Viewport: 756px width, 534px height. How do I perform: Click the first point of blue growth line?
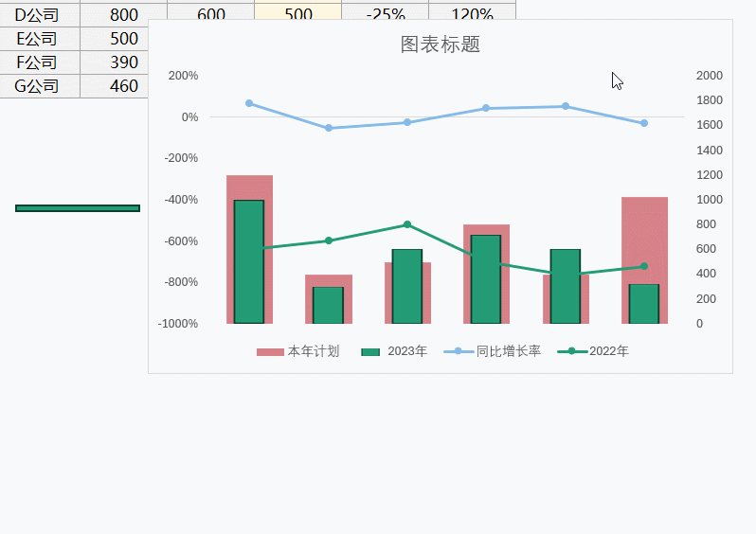(249, 103)
